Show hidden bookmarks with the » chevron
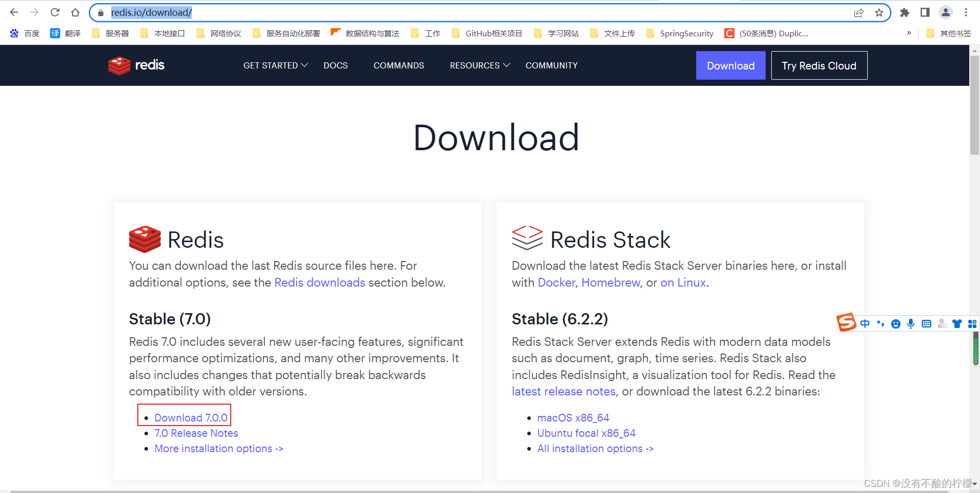 (909, 33)
